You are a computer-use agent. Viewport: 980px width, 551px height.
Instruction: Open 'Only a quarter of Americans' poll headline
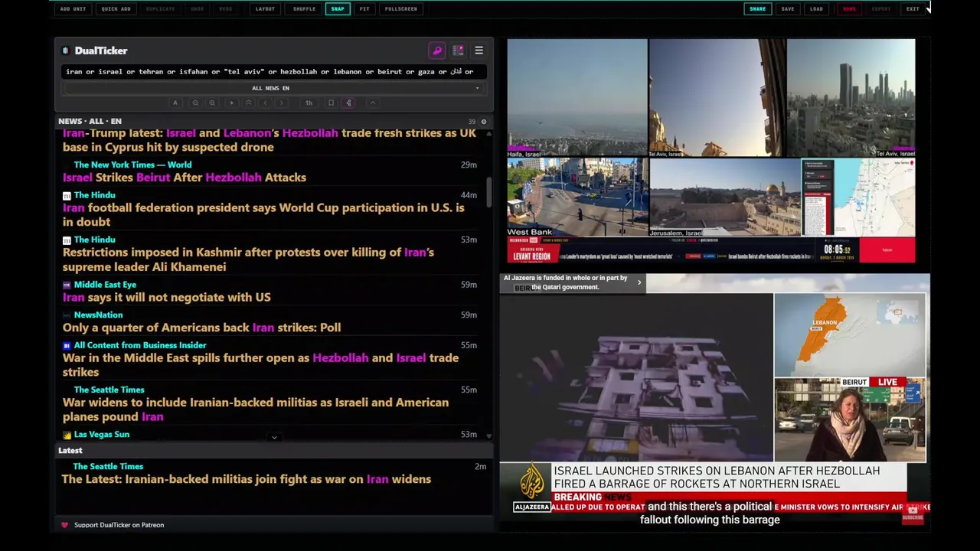tap(201, 328)
